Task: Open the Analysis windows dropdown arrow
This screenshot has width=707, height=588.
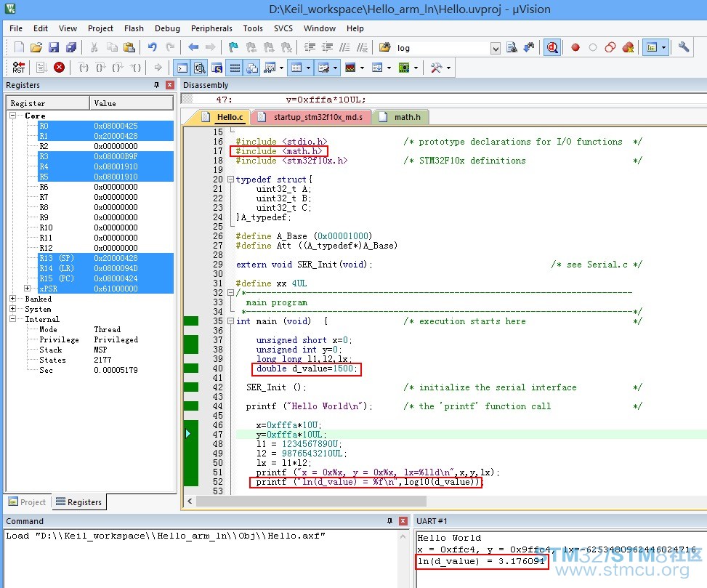Action: 362,68
